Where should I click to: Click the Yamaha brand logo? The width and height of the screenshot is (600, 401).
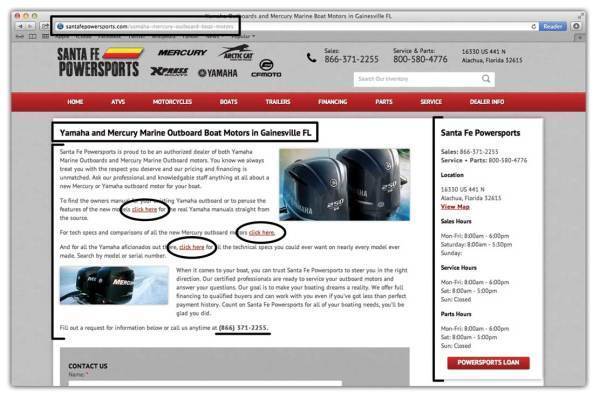tap(218, 73)
